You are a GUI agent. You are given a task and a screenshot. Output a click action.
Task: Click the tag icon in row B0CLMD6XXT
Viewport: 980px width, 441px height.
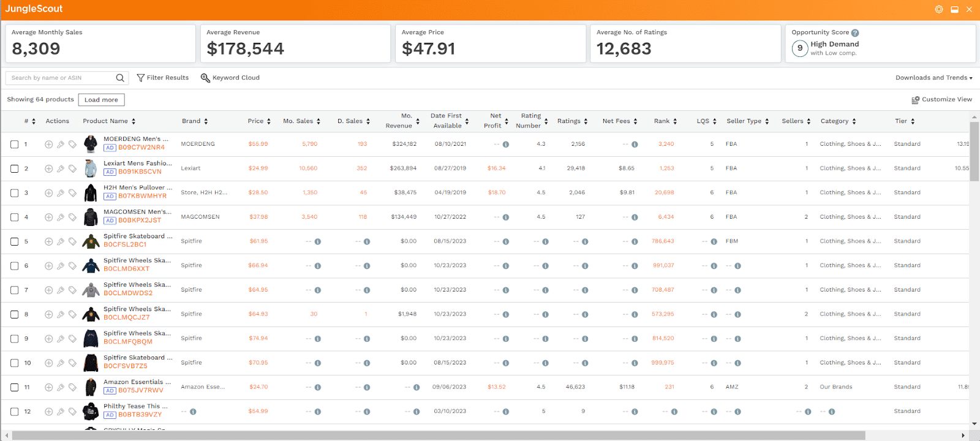tap(72, 266)
